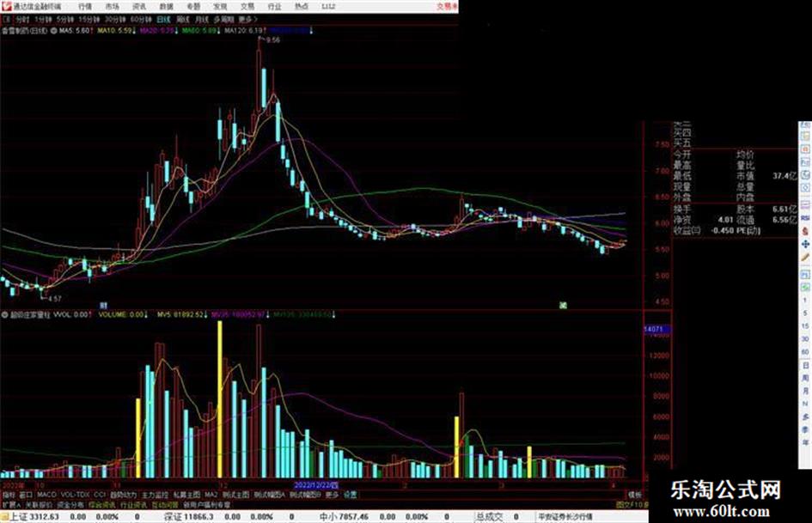This screenshot has width=812, height=523.
Task: Expand 更多 periods in top period bar
Action: [248, 20]
